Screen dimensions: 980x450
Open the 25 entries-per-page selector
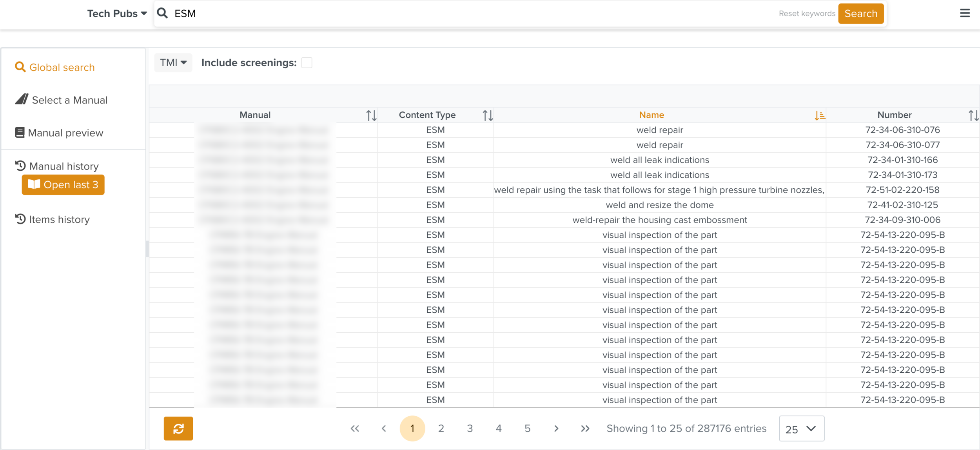tap(801, 428)
